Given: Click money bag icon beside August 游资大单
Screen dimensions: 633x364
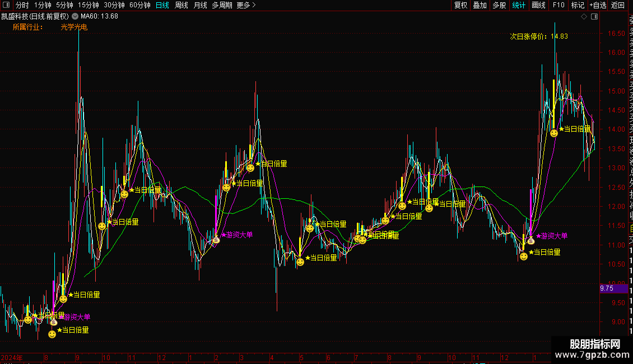Looking at the screenshot, I should [54, 322].
